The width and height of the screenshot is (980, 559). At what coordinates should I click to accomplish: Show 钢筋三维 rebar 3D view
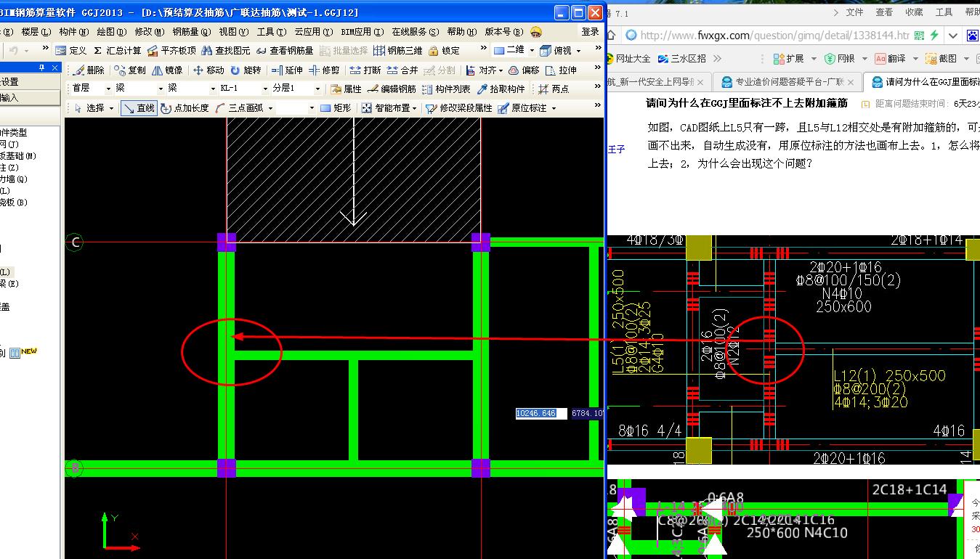398,50
